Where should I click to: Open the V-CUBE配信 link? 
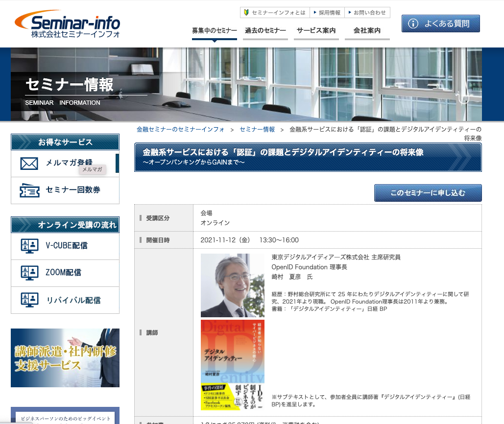click(65, 246)
